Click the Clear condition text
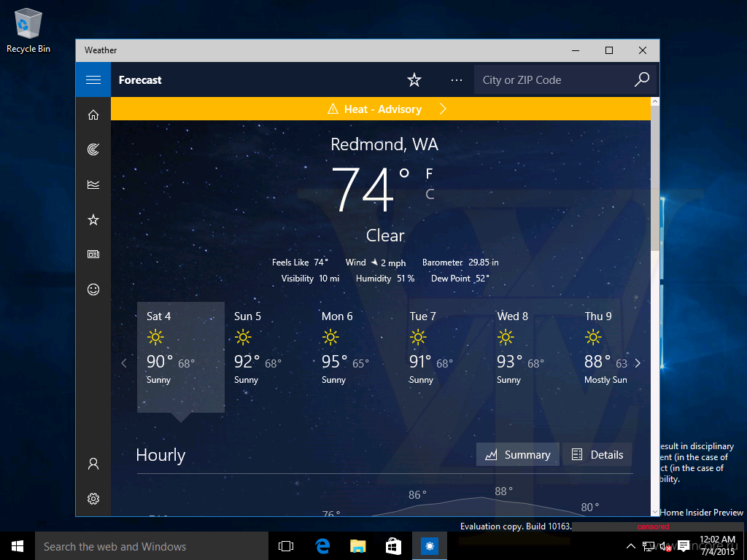Screen dimensions: 747x560 (x=385, y=236)
